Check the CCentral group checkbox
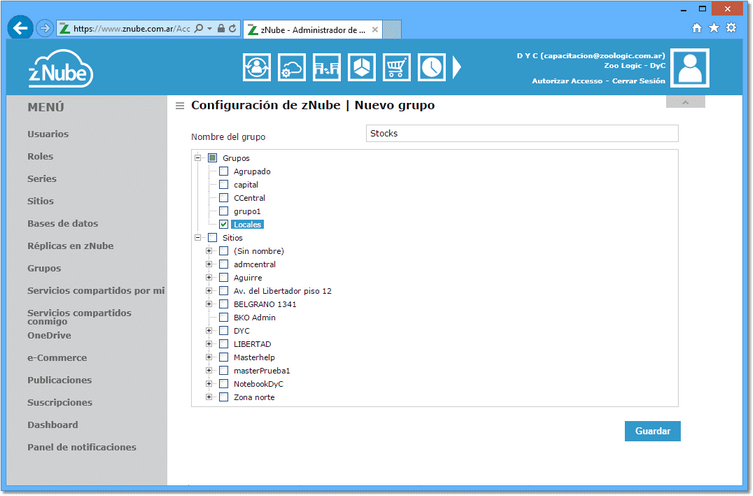The width and height of the screenshot is (753, 496). (224, 198)
